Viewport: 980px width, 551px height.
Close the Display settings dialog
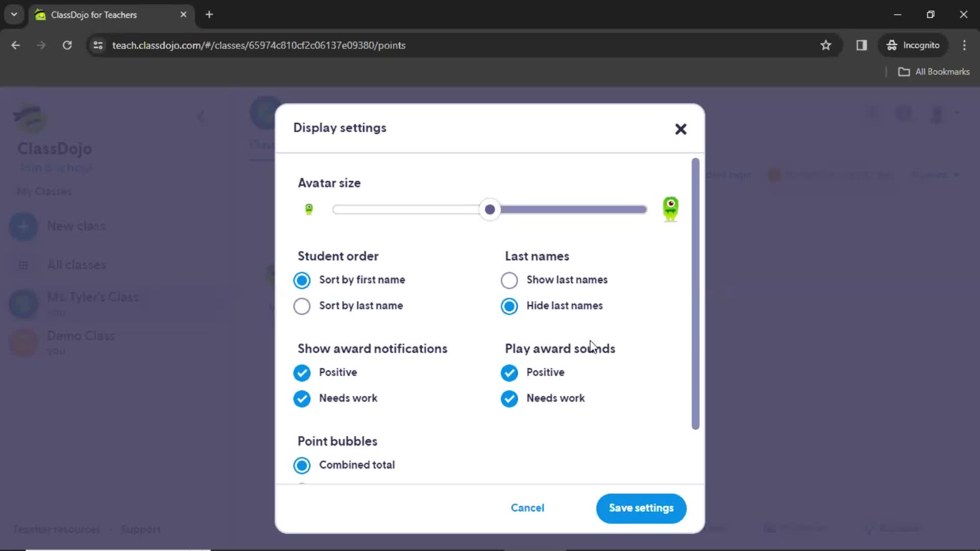pos(680,129)
